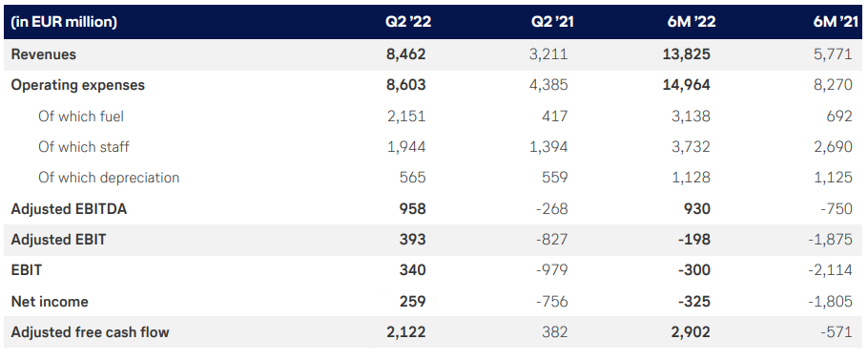Select the Adjusted free cash flow label
This screenshot has width=868, height=361.
click(x=90, y=332)
